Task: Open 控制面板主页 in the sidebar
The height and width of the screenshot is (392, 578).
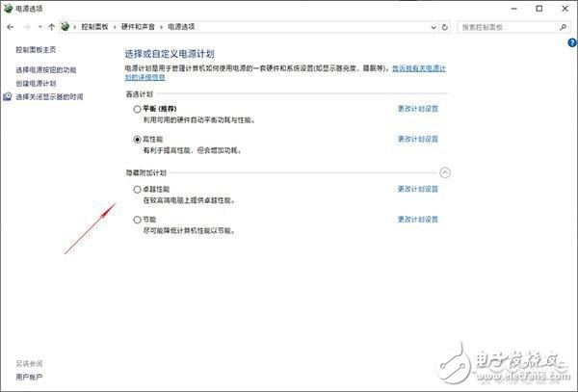Action: 36,50
